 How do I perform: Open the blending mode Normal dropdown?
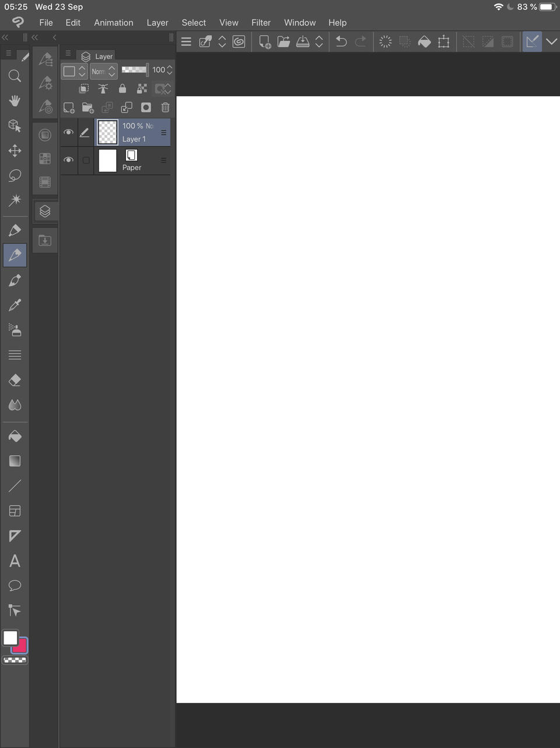point(104,71)
